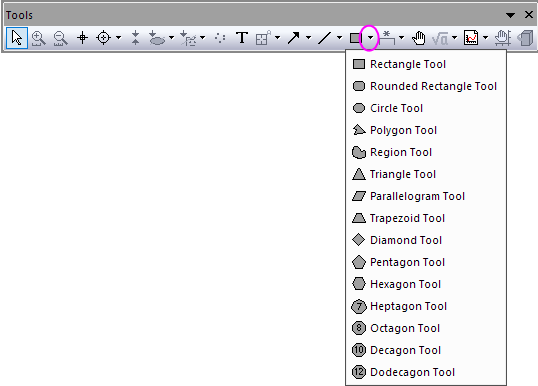Choose Decagon Tool from the menu
This screenshot has width=538, height=386.
pos(426,350)
